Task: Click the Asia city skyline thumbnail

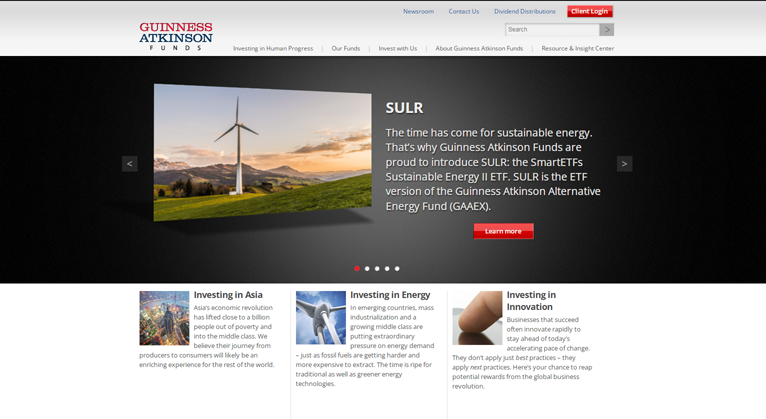Action: point(164,318)
